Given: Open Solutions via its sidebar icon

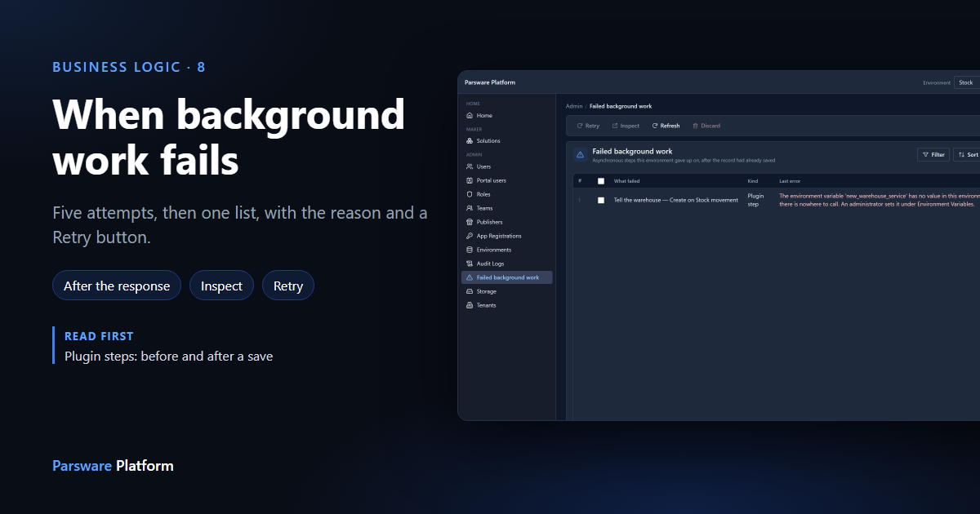Looking at the screenshot, I should tap(469, 141).
